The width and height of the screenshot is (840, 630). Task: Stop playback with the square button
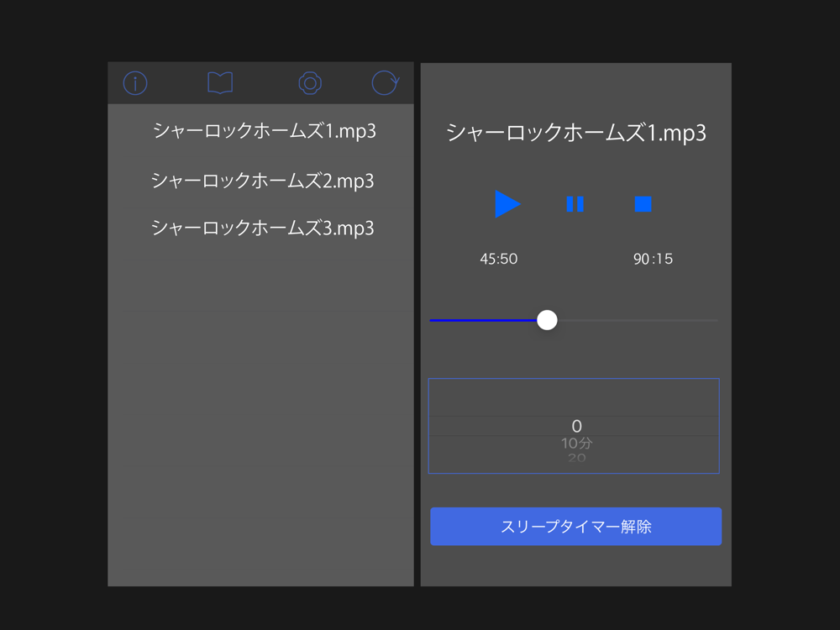click(x=643, y=204)
